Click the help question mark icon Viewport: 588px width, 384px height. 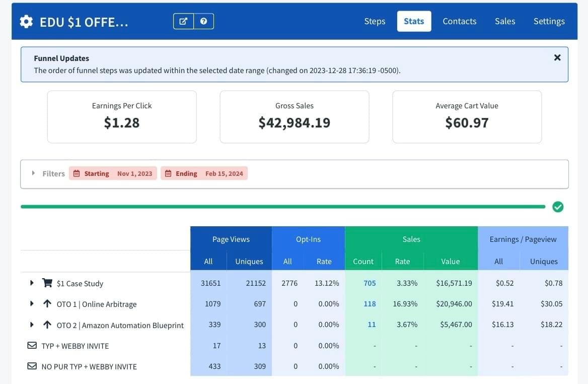click(x=203, y=21)
